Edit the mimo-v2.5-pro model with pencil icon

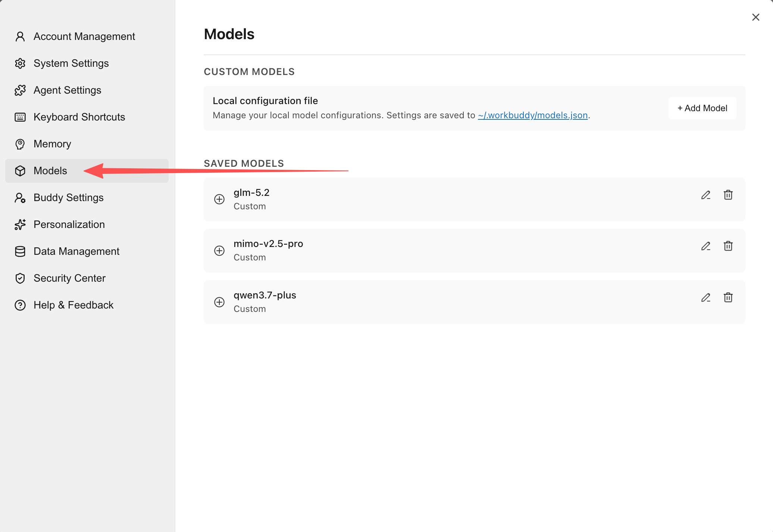[x=706, y=246]
